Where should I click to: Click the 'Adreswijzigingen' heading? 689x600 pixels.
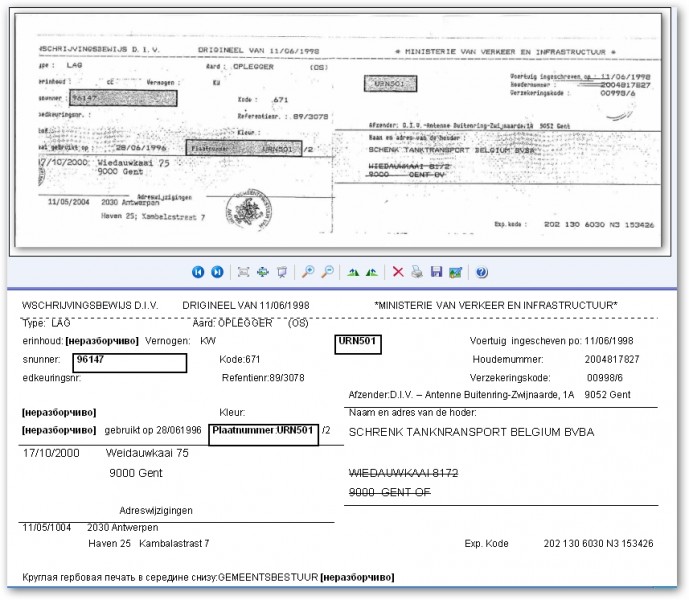pos(156,511)
